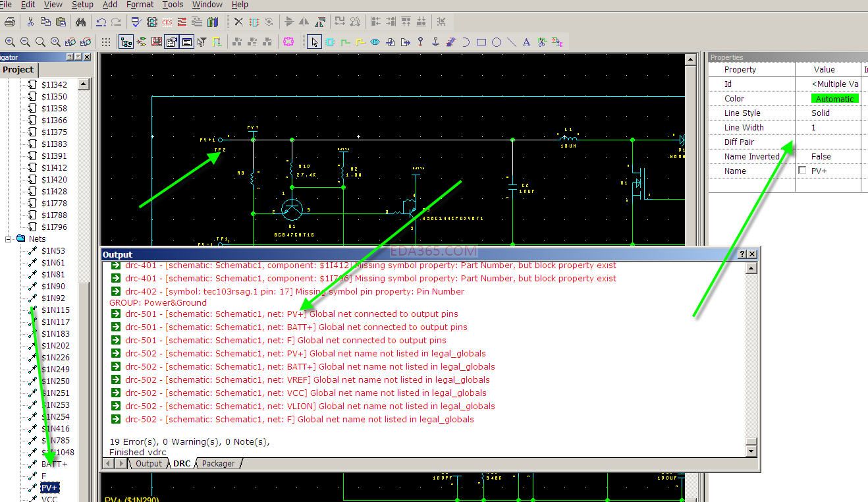Select the arrow pointer Select tool
The width and height of the screenshot is (868, 502).
coord(314,42)
